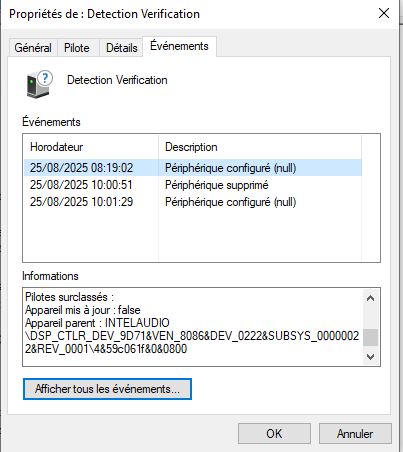This screenshot has height=452, width=403.
Task: Select the Détails tab
Action: click(122, 48)
